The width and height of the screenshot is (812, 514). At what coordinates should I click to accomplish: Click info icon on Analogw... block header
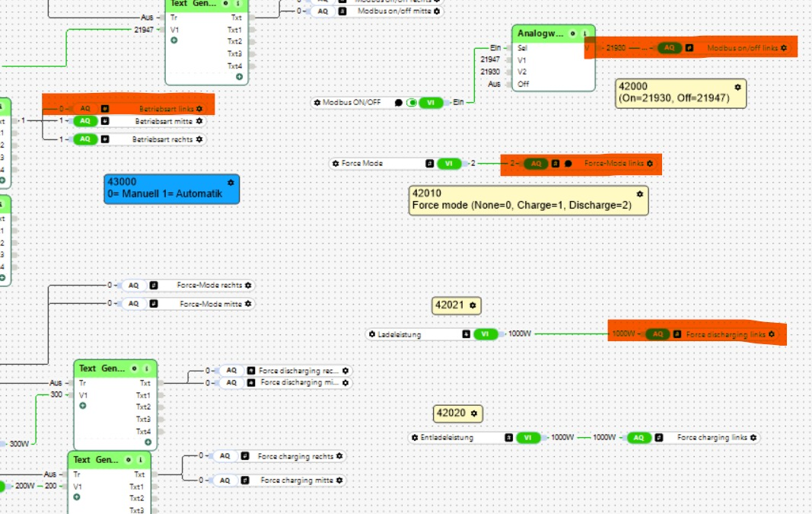click(x=585, y=34)
